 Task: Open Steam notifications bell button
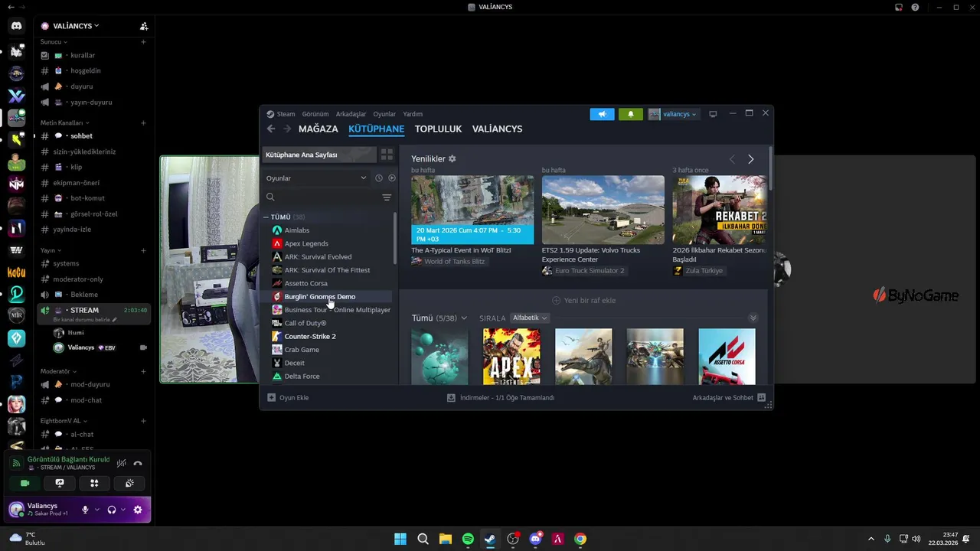pyautogui.click(x=631, y=114)
